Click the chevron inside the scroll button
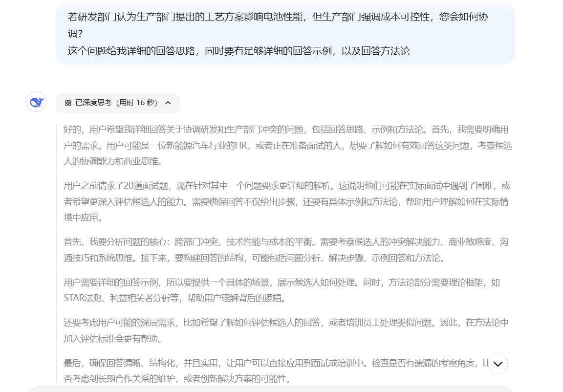 pyautogui.click(x=498, y=364)
